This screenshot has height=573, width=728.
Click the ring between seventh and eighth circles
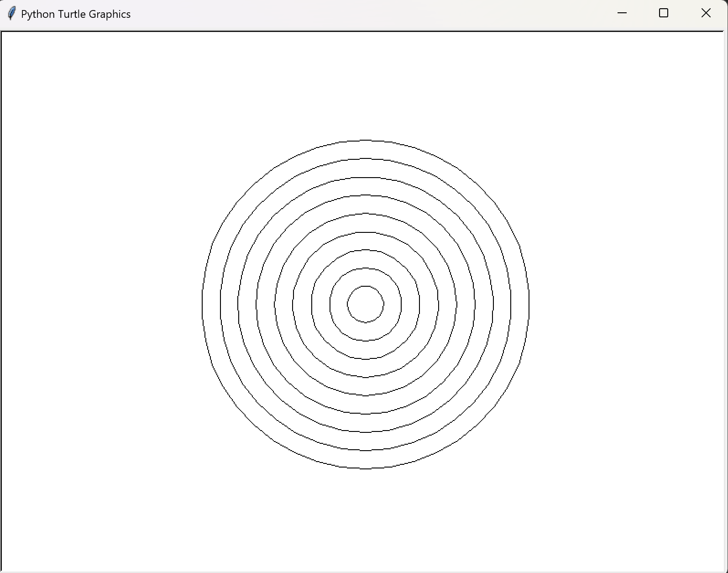pyautogui.click(x=502, y=304)
